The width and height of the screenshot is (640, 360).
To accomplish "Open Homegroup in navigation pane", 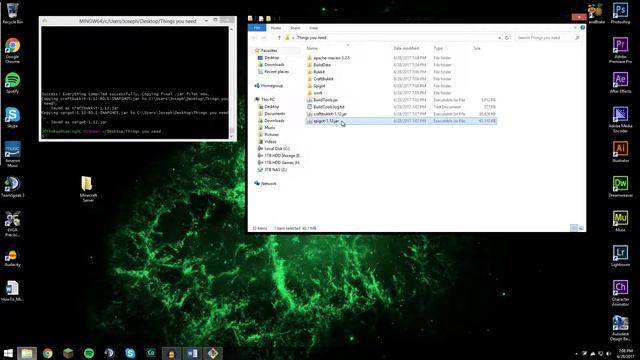I will click(x=271, y=86).
